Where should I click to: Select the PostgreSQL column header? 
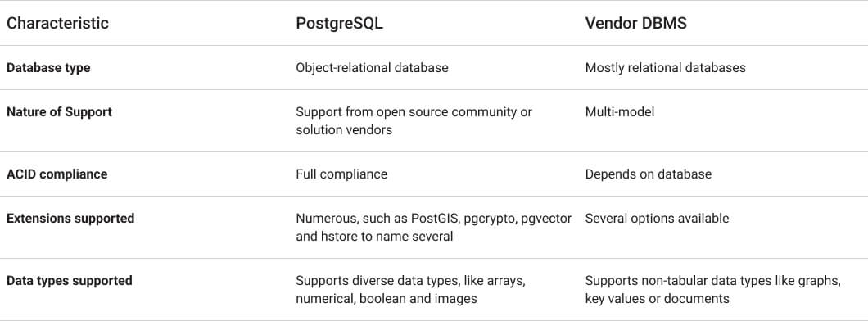(x=339, y=23)
